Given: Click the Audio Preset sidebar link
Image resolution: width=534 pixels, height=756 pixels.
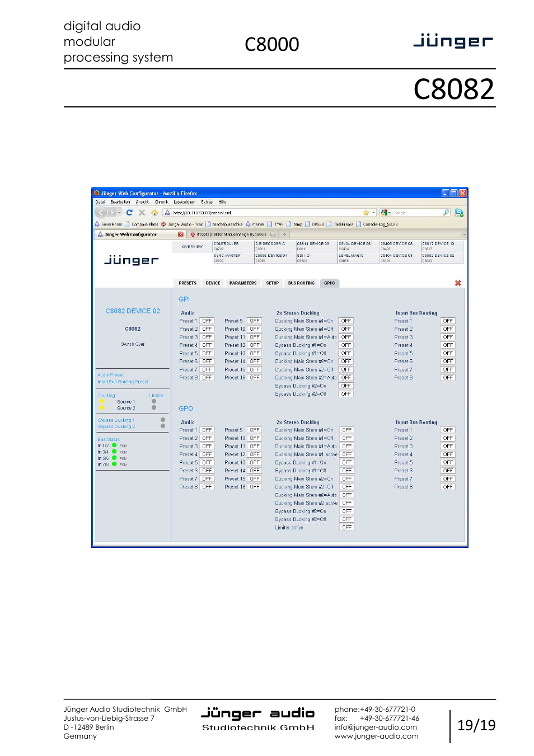Looking at the screenshot, I should [x=111, y=375].
